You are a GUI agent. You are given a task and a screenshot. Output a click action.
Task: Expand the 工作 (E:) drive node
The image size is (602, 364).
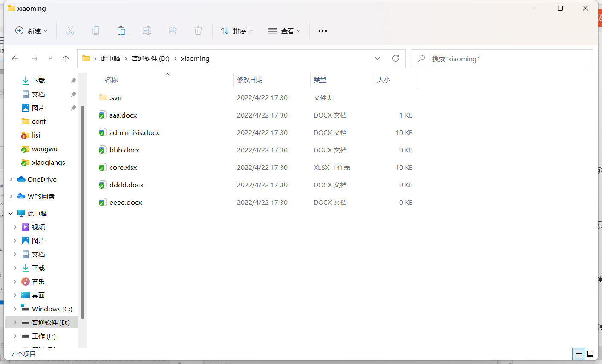coord(15,336)
